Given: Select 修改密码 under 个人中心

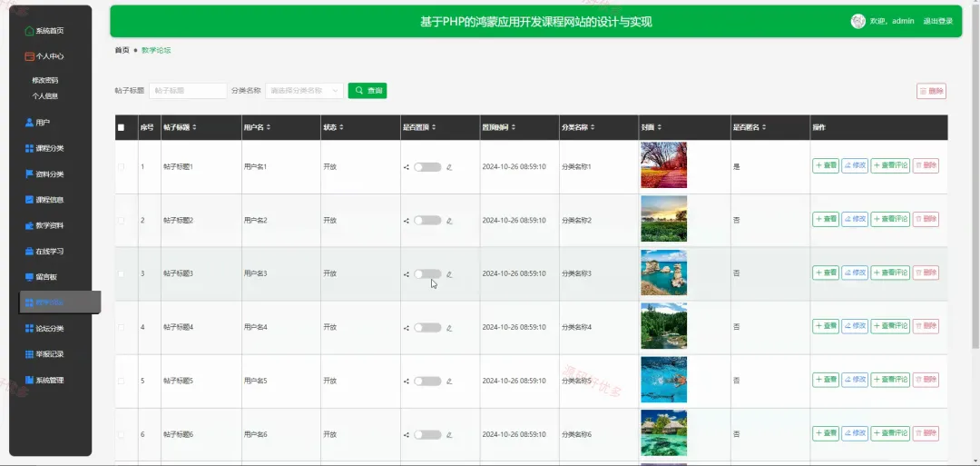Looking at the screenshot, I should 45,80.
